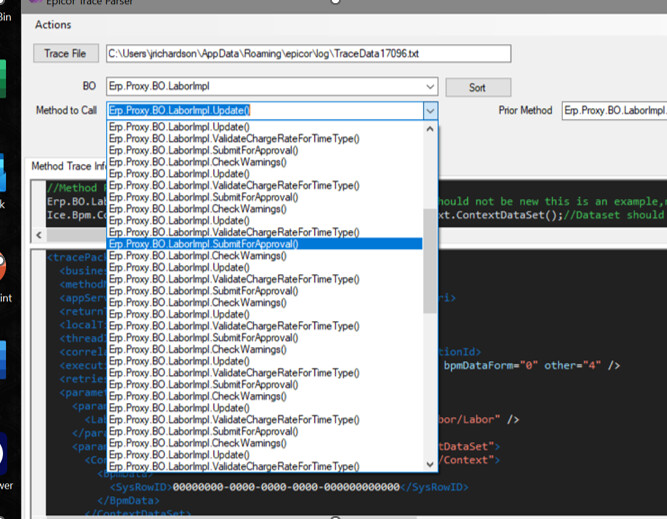Click the selected Update() text in combo box
The image size is (667, 519).
[180, 111]
